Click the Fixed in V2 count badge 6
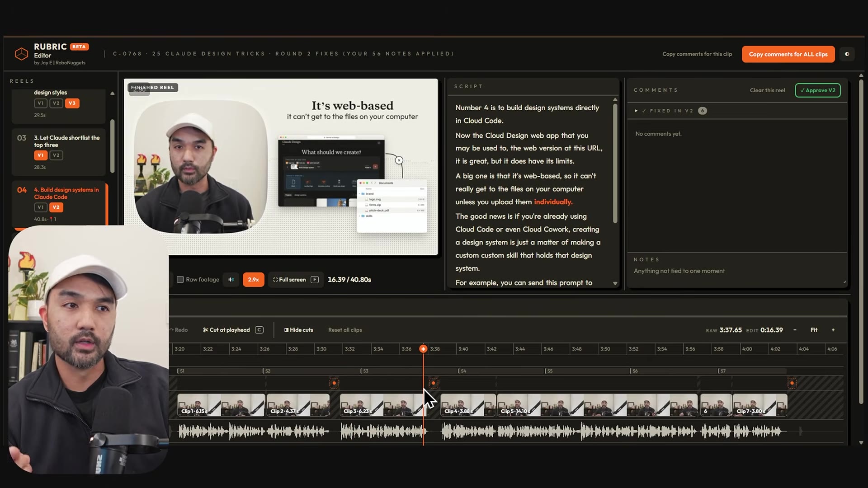 703,111
